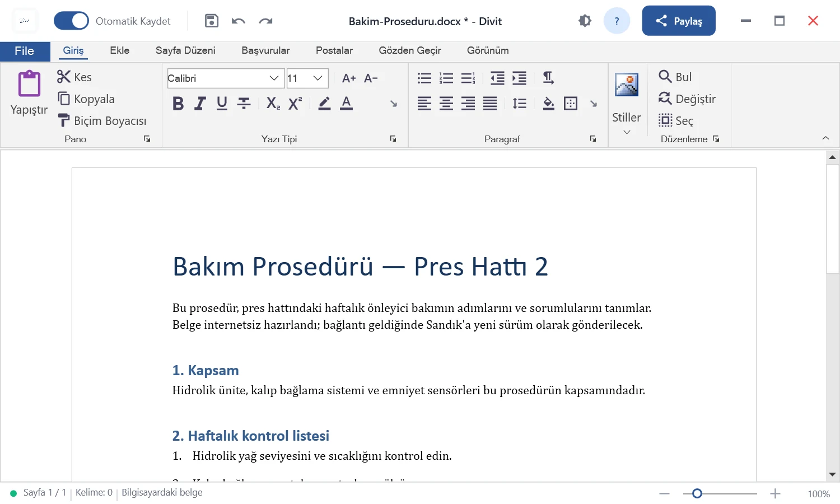Insert a numbered list
The width and height of the screenshot is (840, 504).
coord(446,78)
